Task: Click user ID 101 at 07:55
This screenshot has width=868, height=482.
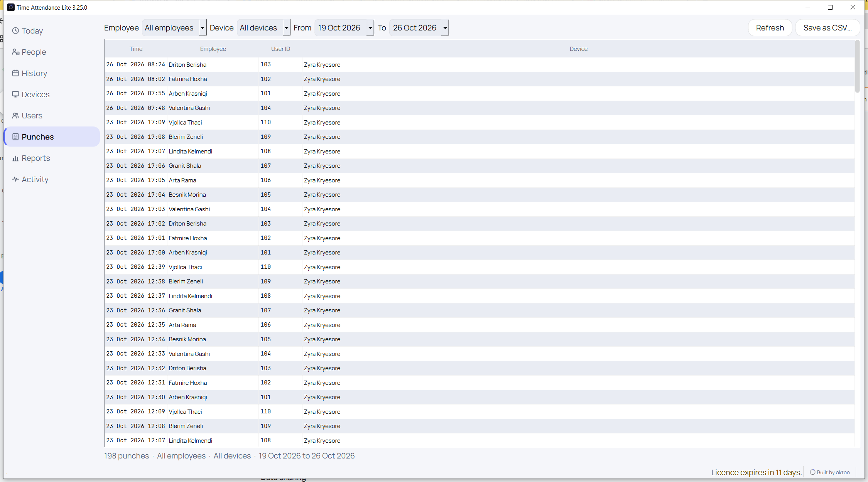Action: [265, 93]
